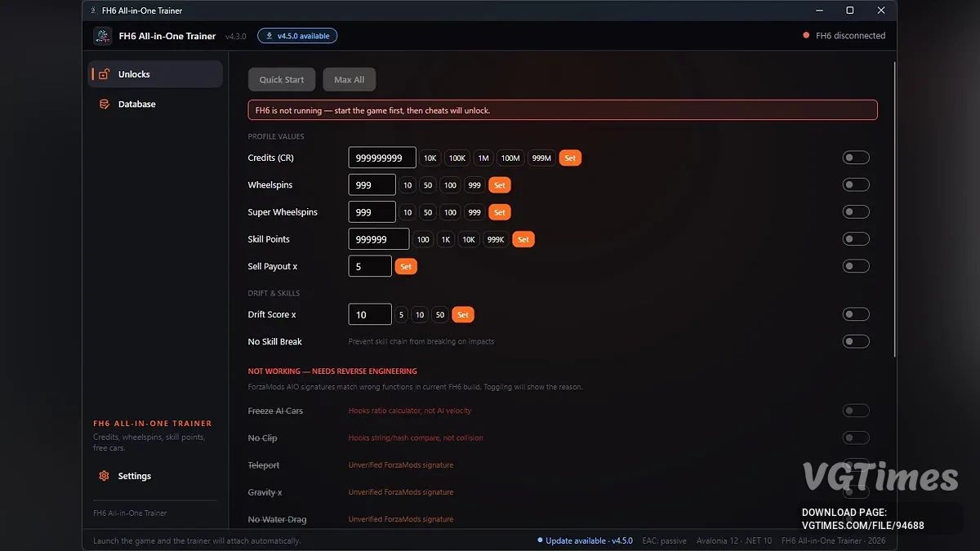Choose the 10 preset for Drift Score
This screenshot has width=980, height=551.
(x=420, y=314)
